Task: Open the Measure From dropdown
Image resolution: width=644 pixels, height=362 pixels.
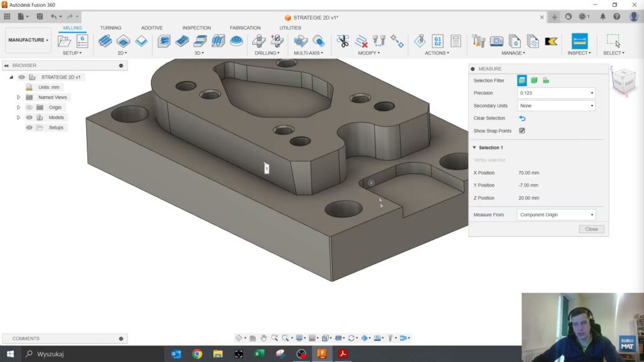Action: click(x=556, y=215)
